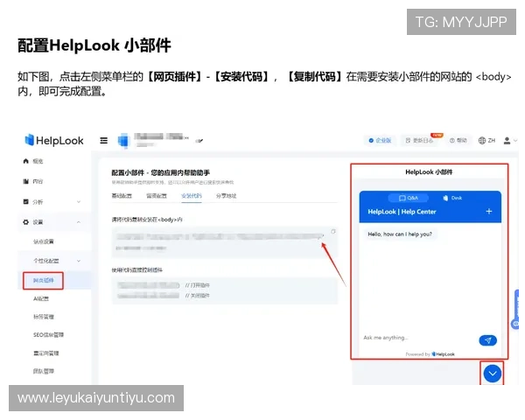The height and width of the screenshot is (420, 525).
Task: Click the Powered by HelpLook link
Action: click(x=430, y=354)
